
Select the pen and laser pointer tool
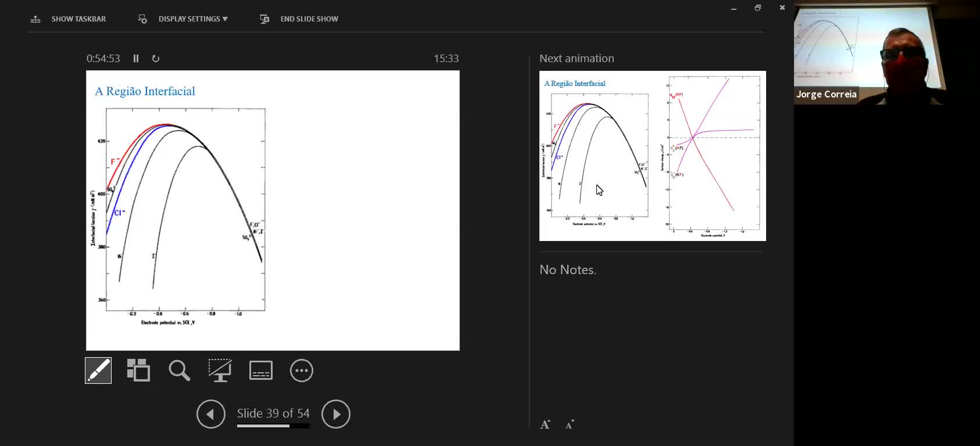tap(98, 371)
